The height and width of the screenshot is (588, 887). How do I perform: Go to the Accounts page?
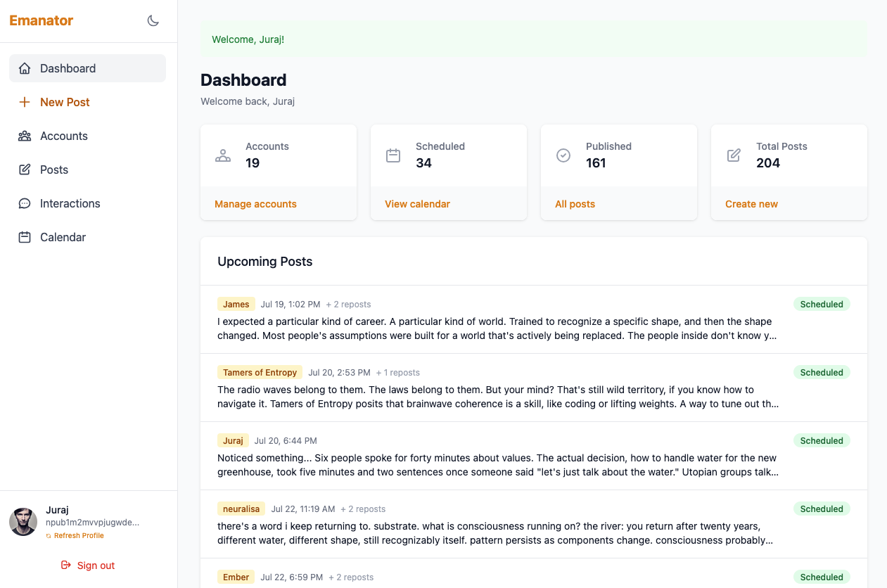tap(87, 136)
